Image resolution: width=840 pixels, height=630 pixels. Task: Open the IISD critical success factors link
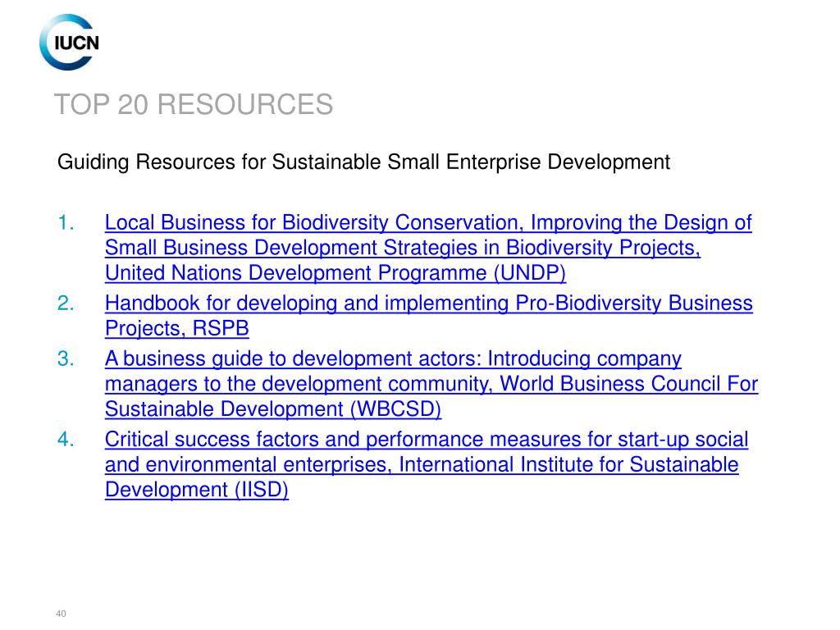(x=427, y=464)
